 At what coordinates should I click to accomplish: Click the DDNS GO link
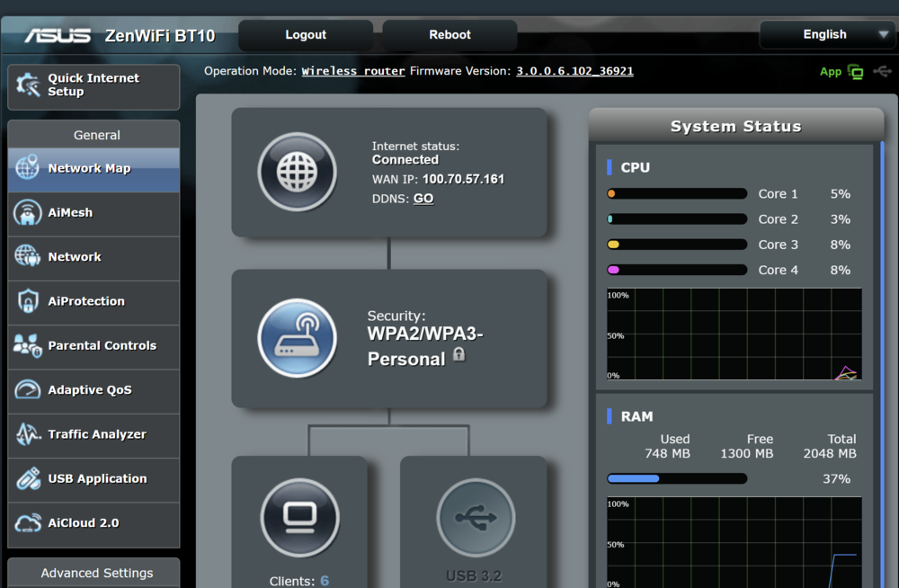click(423, 199)
